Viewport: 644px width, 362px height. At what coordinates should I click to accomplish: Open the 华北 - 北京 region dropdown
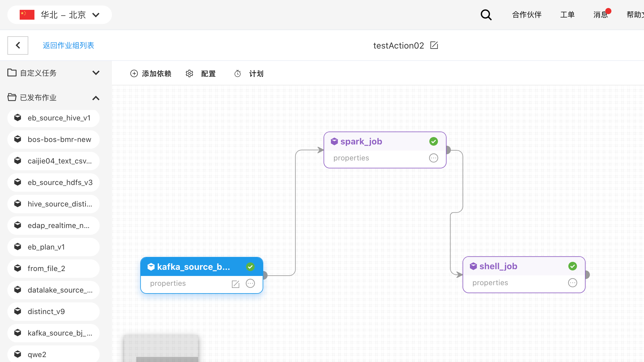coord(60,15)
